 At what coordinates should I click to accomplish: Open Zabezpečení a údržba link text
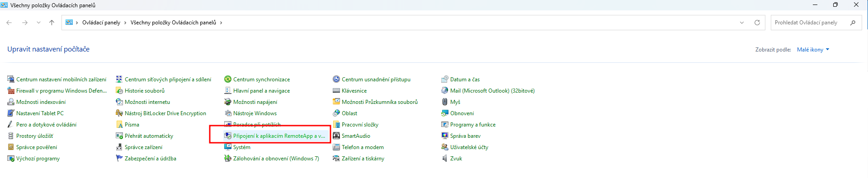[151, 159]
